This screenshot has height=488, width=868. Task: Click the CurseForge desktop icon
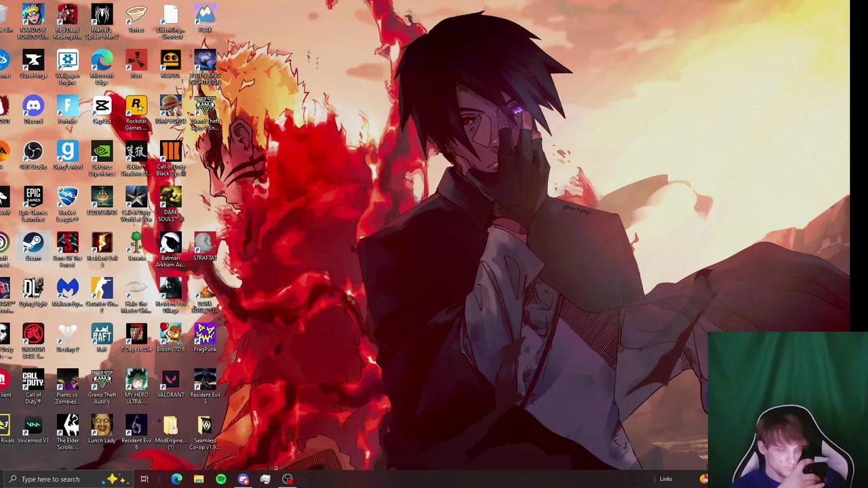pos(33,64)
